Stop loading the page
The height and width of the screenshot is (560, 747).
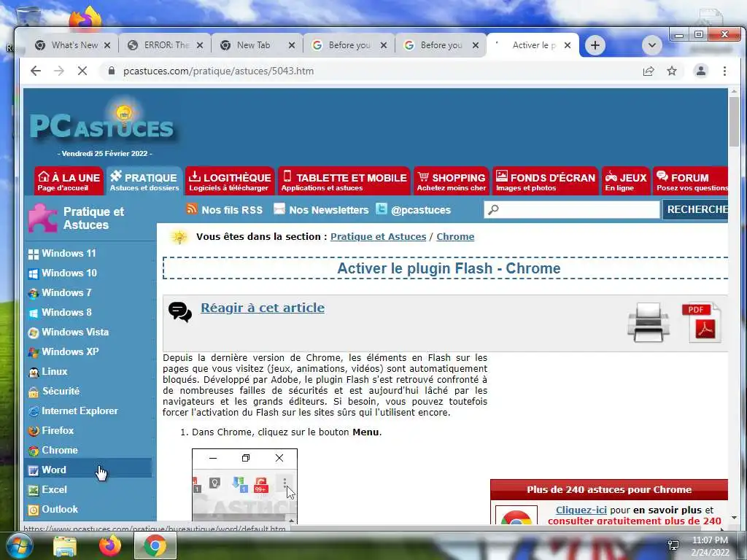(x=82, y=71)
